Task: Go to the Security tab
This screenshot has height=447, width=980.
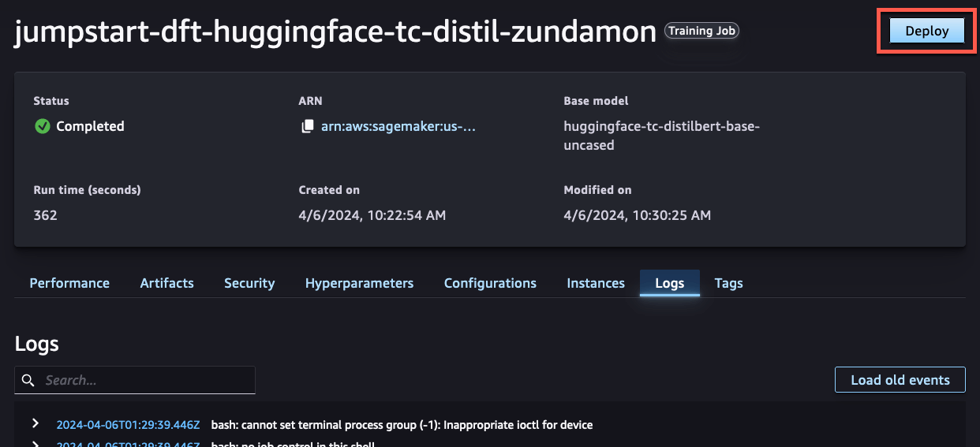Action: point(249,283)
